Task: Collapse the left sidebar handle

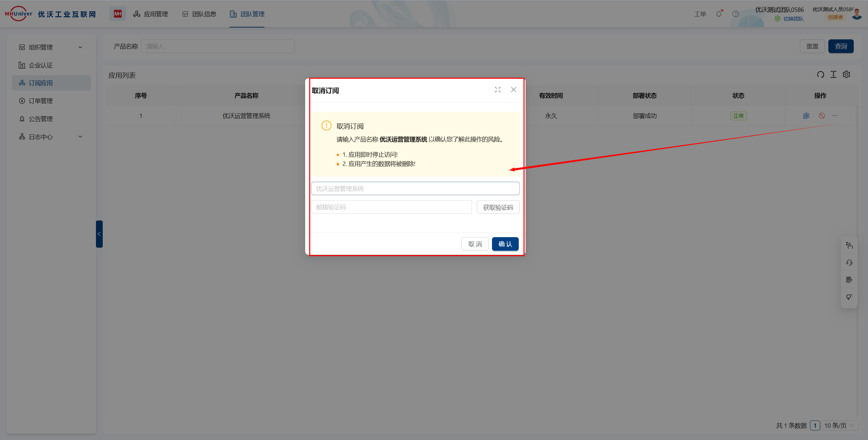Action: tap(99, 234)
